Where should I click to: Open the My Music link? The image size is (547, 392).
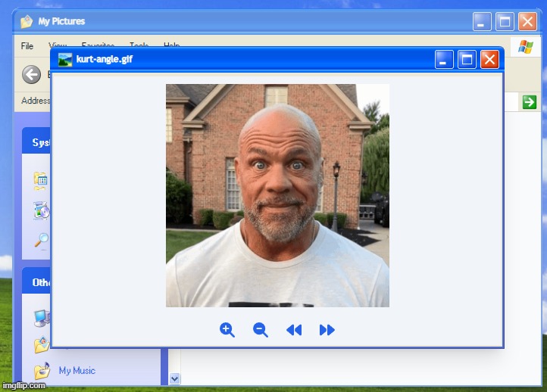tap(77, 371)
